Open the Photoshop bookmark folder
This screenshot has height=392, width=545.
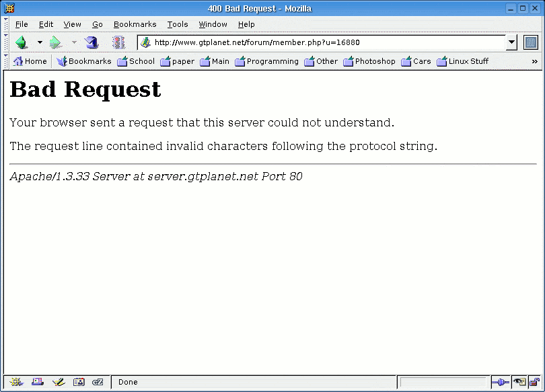point(369,61)
